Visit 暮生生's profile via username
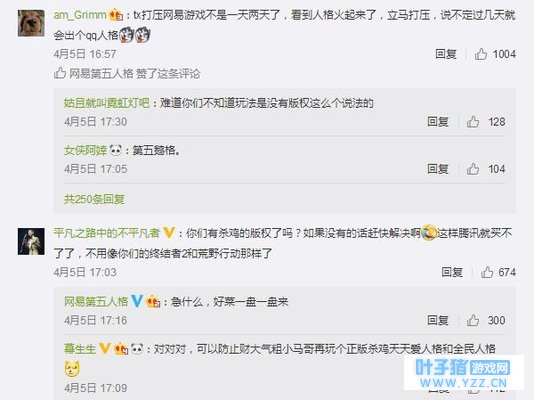Screen dimensions: 534x400 tap(80, 349)
